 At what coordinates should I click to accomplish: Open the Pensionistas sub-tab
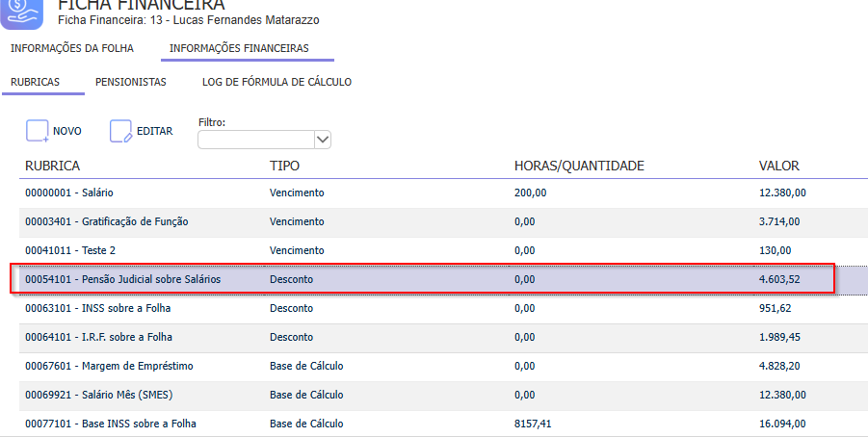(x=131, y=82)
